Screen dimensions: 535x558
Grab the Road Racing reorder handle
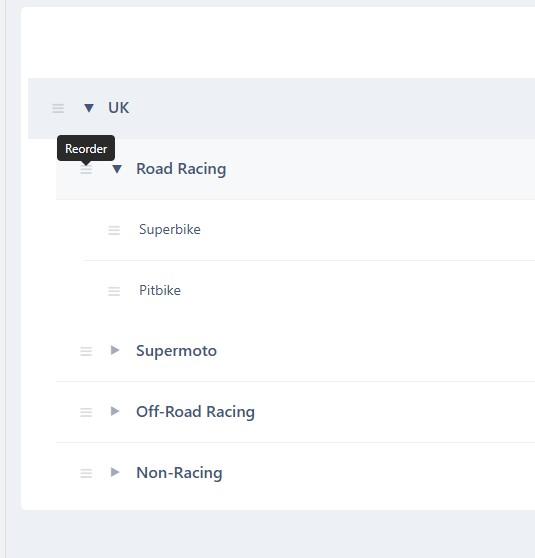tap(86, 169)
